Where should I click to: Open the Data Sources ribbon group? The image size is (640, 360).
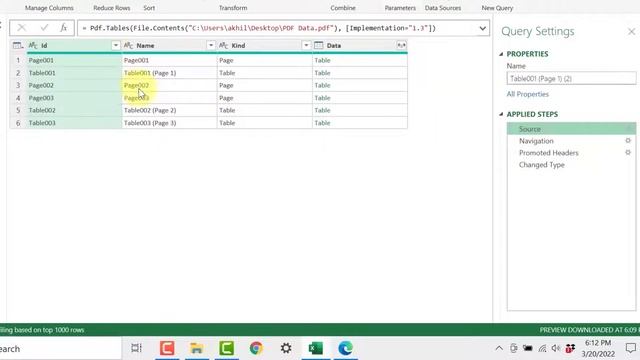point(443,8)
